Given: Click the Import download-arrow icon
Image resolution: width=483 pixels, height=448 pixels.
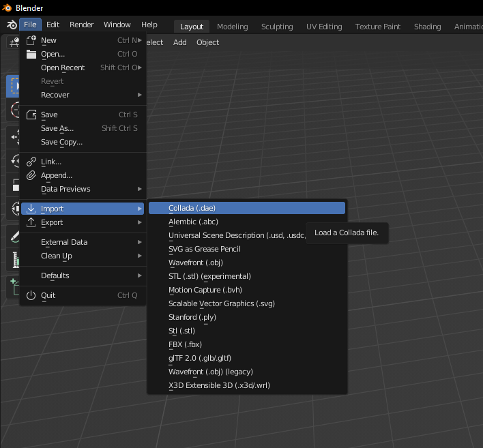Looking at the screenshot, I should [31, 209].
